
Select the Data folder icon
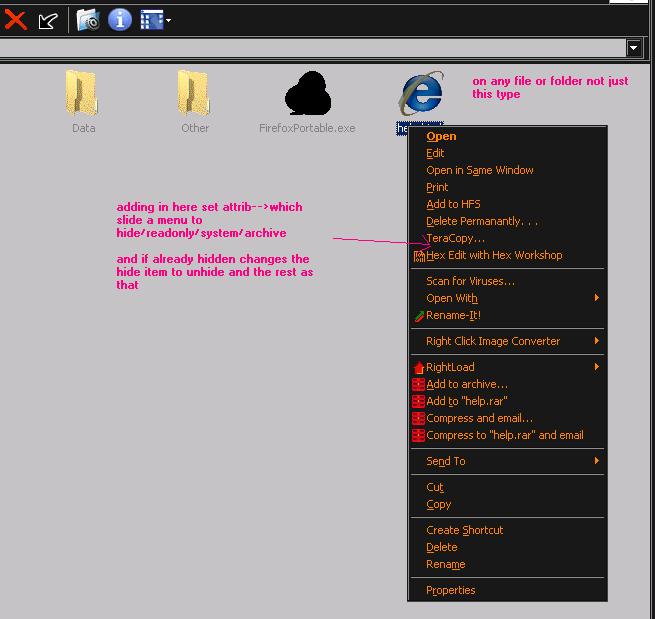tap(83, 94)
